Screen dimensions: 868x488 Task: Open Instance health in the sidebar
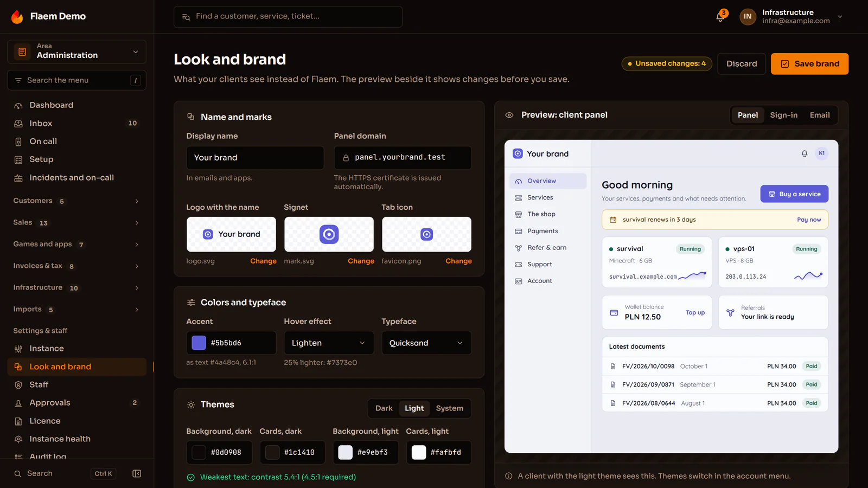[76, 439]
